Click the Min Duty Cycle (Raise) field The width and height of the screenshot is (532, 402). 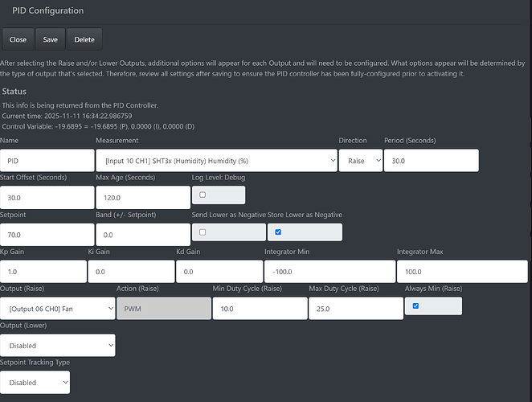click(x=260, y=308)
